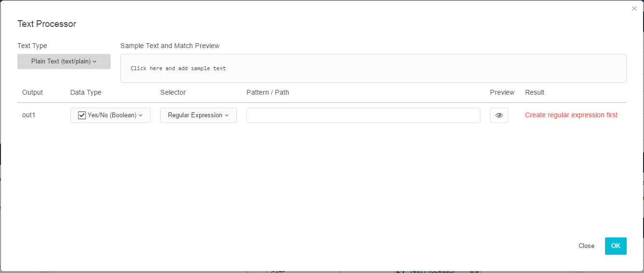
Task: Click the Selector column header
Action: pos(173,92)
